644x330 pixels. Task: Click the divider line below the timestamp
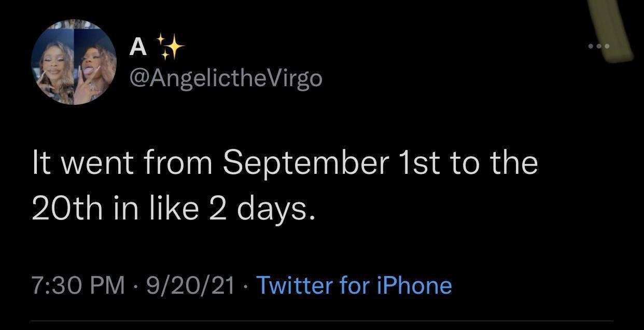click(321, 321)
